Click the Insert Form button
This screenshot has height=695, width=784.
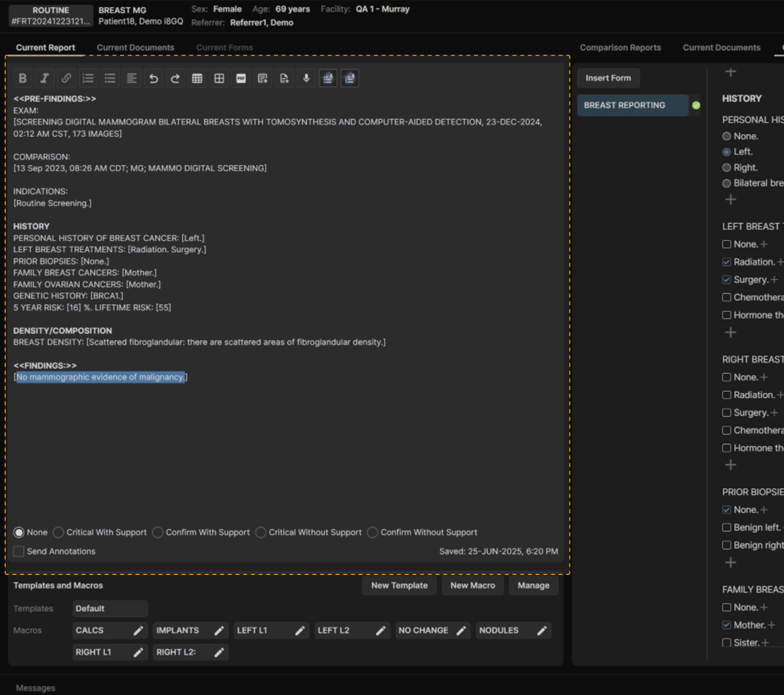[x=608, y=78]
